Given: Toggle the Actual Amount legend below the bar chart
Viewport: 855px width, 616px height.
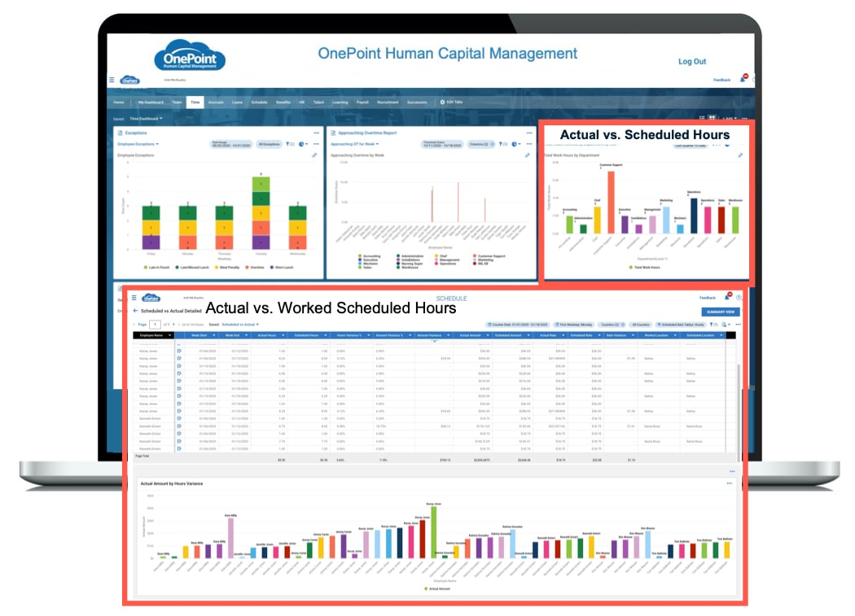Looking at the screenshot, I should 437,588.
